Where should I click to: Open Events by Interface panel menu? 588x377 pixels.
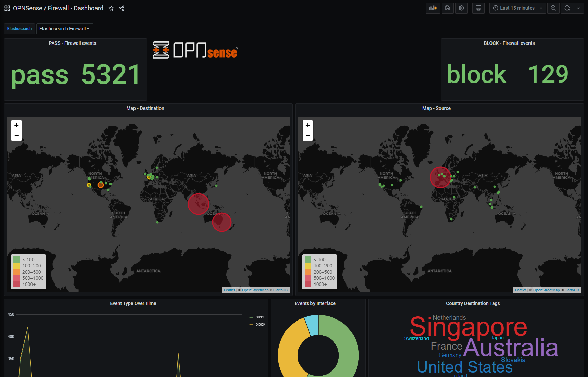(x=315, y=303)
